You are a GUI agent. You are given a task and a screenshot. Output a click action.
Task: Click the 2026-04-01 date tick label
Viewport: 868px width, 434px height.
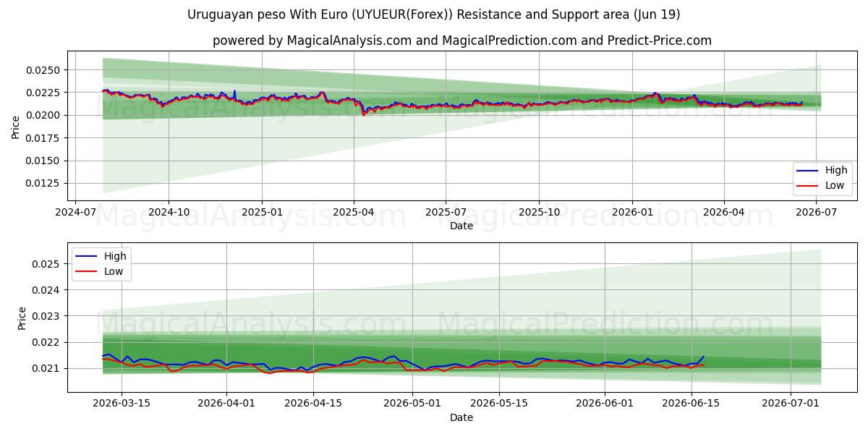point(226,404)
